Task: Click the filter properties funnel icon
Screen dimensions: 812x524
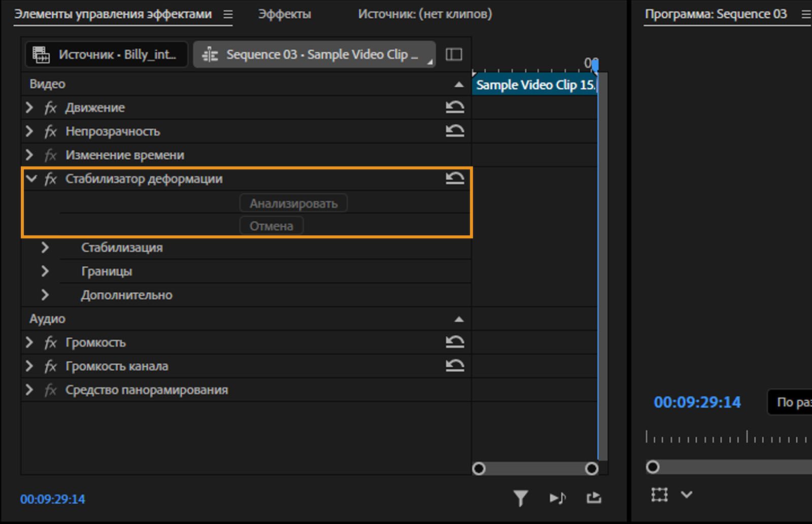Action: coord(520,498)
